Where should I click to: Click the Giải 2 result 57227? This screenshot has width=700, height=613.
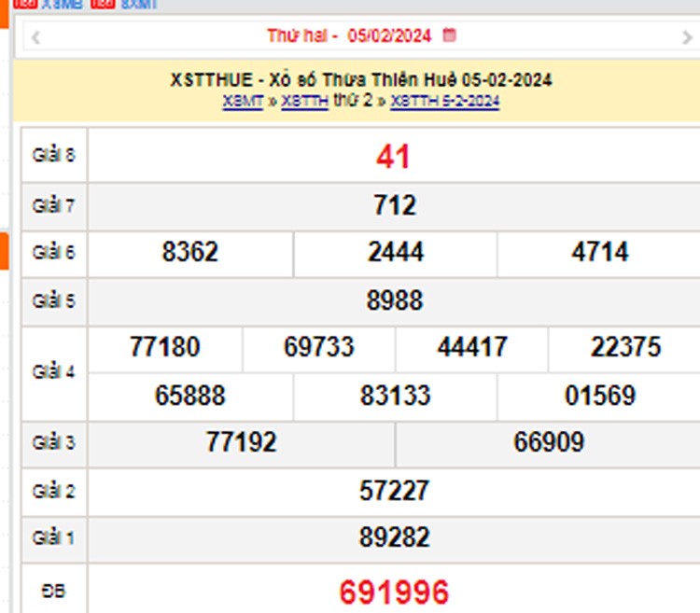click(394, 491)
